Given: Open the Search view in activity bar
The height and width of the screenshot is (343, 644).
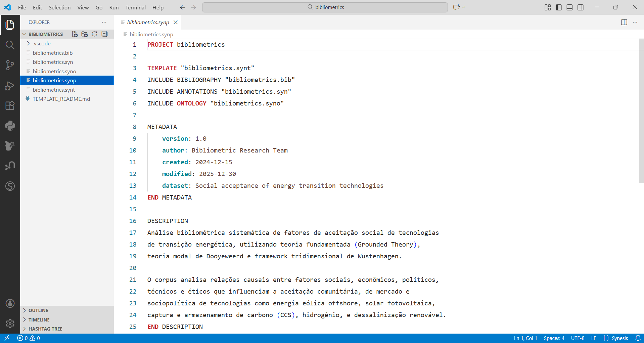Looking at the screenshot, I should click(10, 45).
